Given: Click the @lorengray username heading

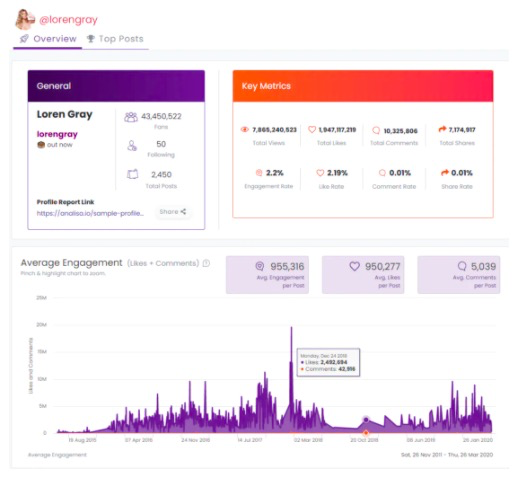Looking at the screenshot, I should coord(68,20).
